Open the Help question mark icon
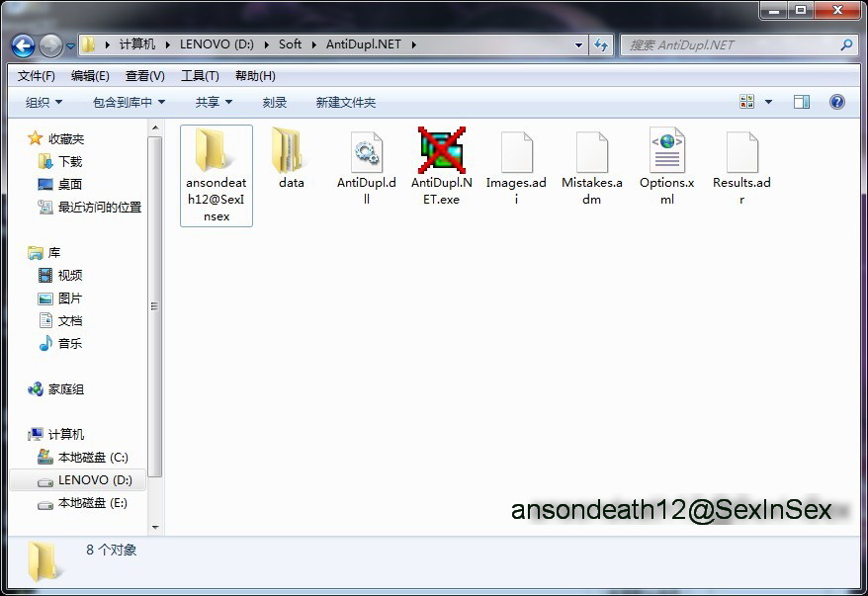The width and height of the screenshot is (868, 596). [837, 101]
